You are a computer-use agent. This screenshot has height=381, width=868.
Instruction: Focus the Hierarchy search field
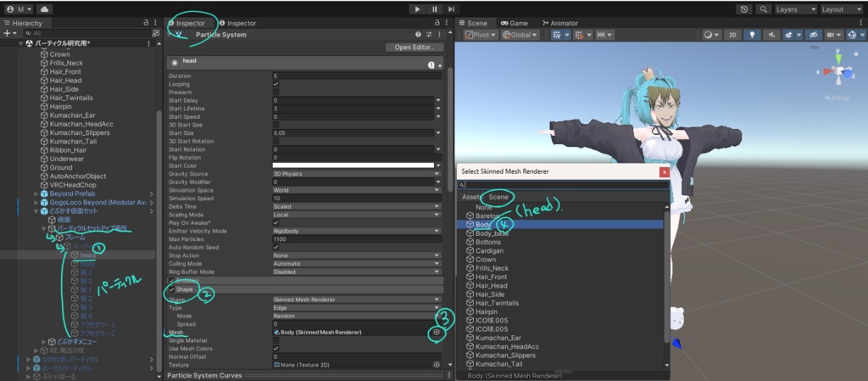[x=86, y=33]
